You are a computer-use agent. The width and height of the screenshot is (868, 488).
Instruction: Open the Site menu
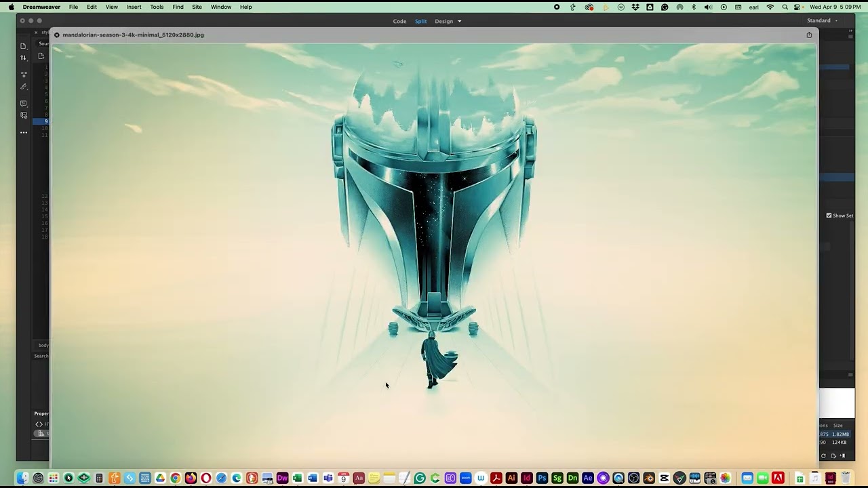pos(197,7)
